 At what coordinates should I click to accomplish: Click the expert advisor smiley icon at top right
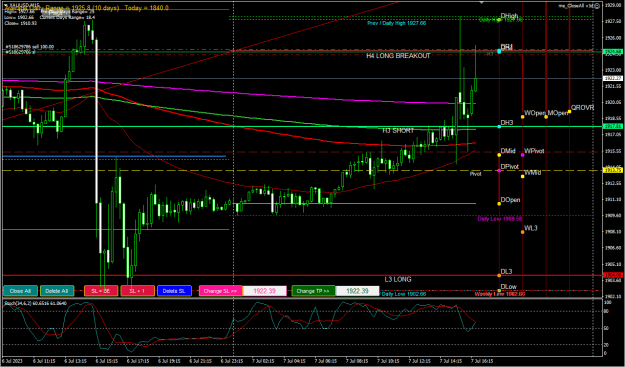click(598, 6)
